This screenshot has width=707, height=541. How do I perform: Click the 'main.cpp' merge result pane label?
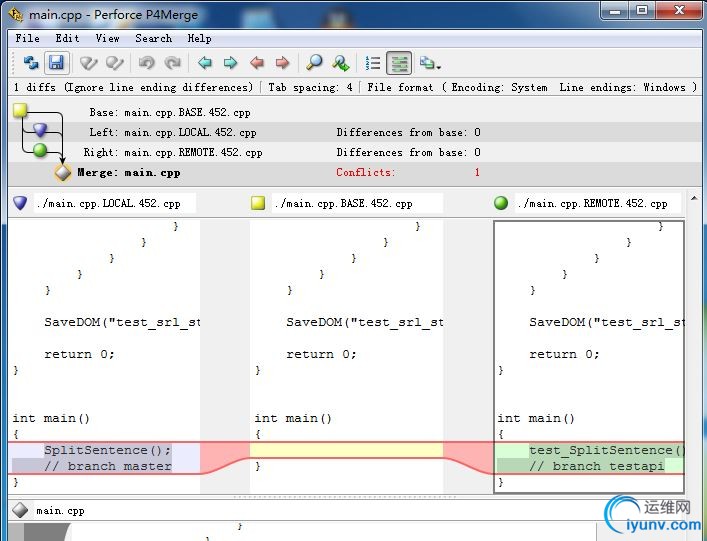[60, 511]
